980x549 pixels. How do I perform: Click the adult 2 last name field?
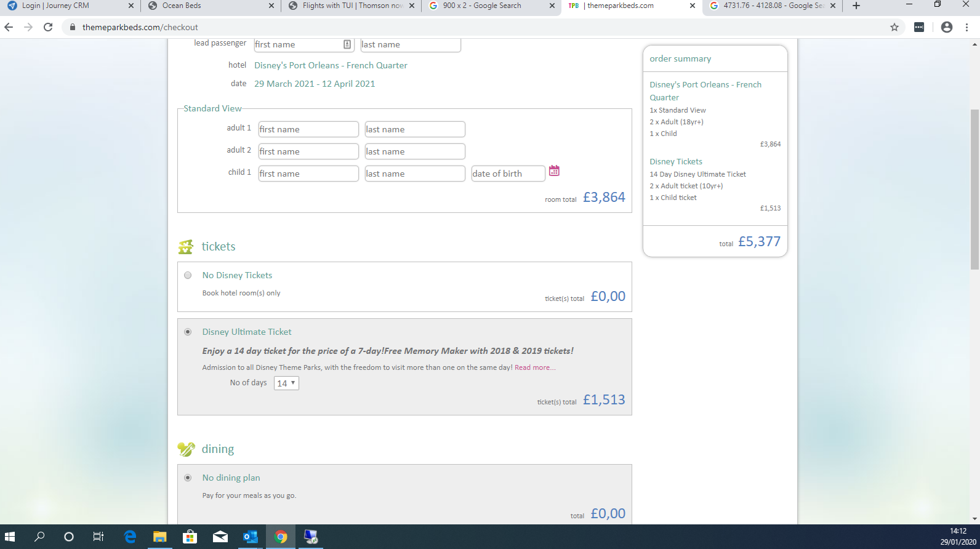click(x=415, y=151)
